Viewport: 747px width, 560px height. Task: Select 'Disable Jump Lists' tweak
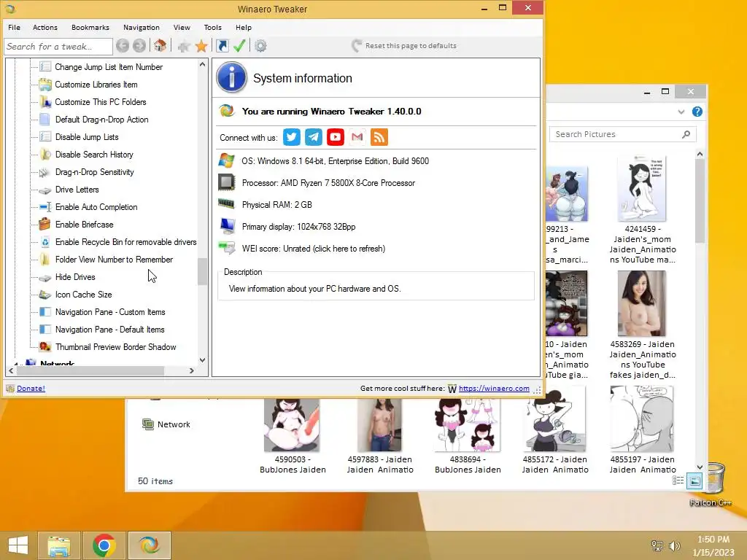tap(87, 137)
